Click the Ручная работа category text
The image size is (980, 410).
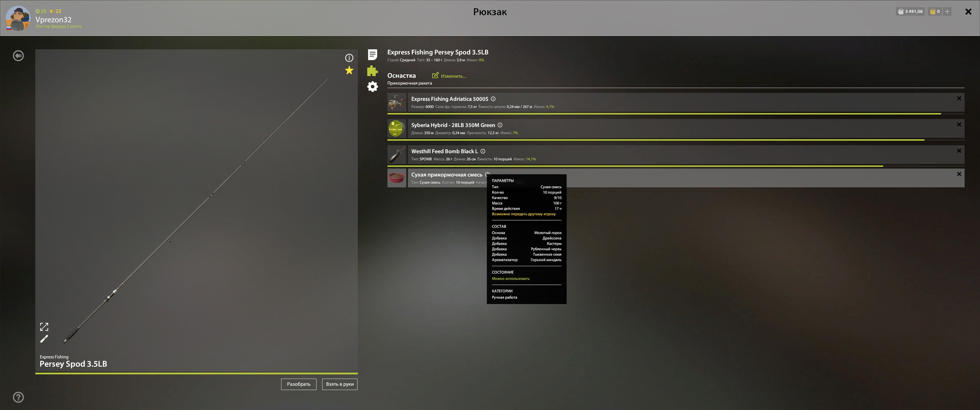(505, 298)
